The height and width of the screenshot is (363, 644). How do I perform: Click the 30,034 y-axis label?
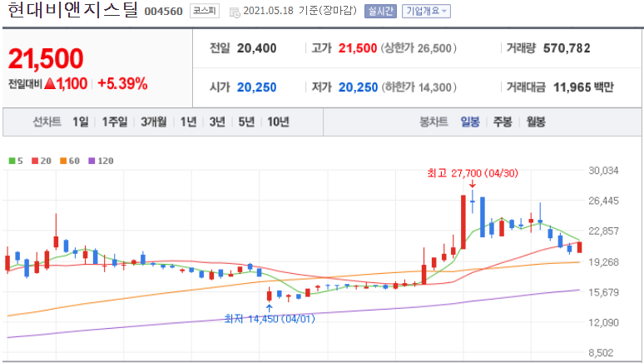pos(603,170)
